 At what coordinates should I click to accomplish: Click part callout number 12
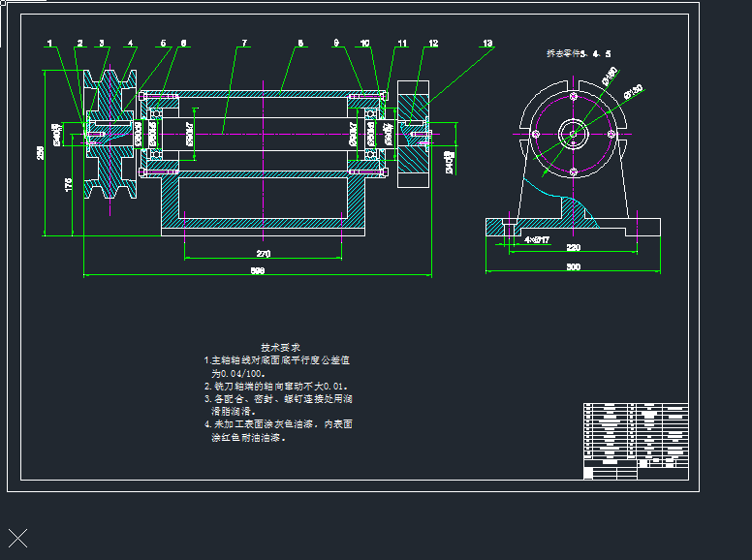(x=433, y=44)
